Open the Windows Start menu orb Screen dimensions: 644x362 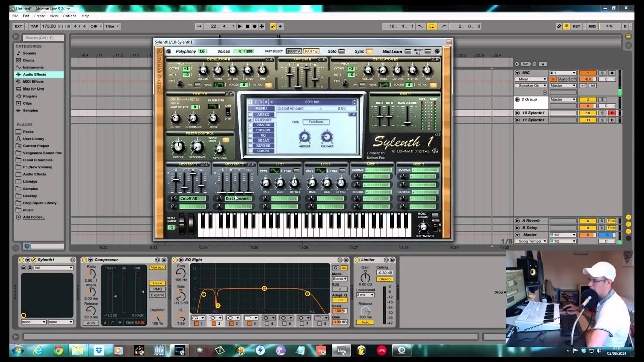(x=18, y=350)
